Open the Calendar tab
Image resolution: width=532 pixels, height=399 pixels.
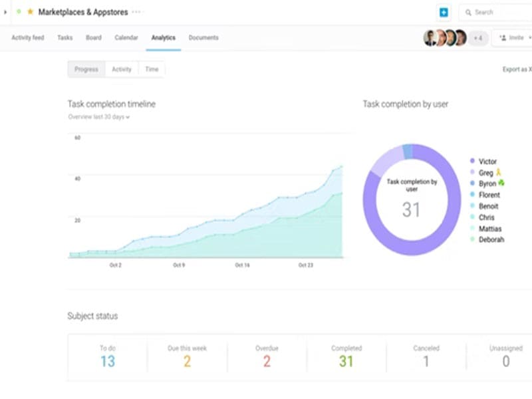click(x=126, y=38)
